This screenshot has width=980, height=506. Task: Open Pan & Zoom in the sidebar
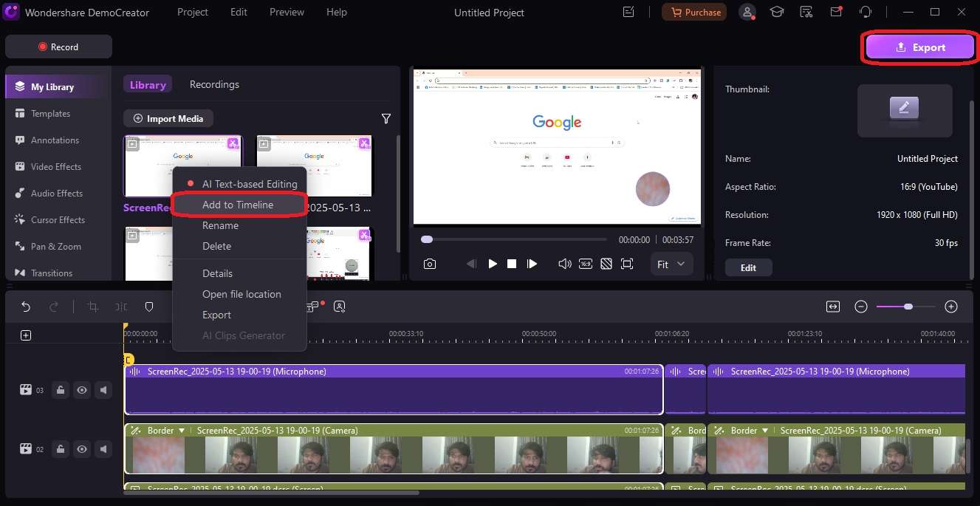point(56,247)
